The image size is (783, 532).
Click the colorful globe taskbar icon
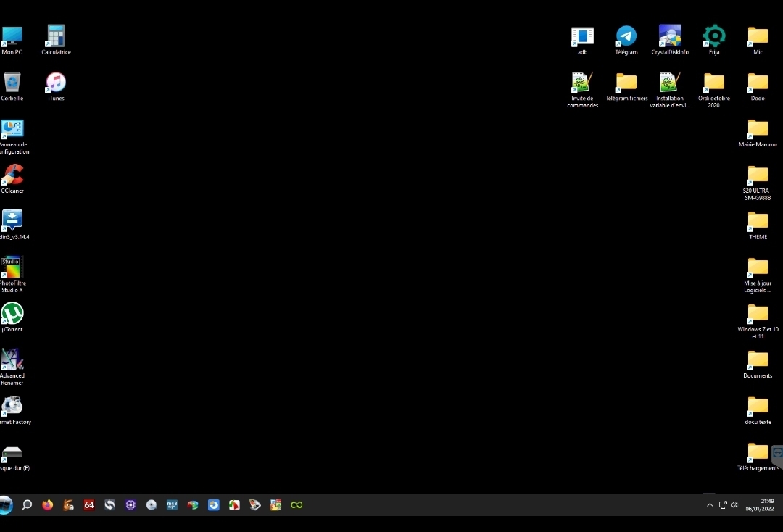[x=193, y=505]
